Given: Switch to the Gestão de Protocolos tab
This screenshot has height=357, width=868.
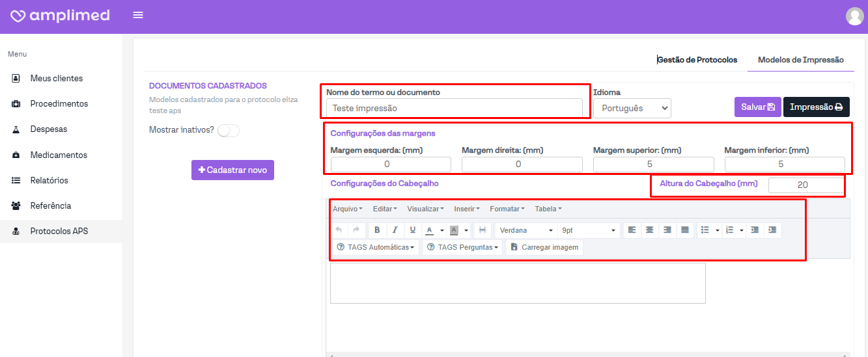Looking at the screenshot, I should pyautogui.click(x=697, y=60).
